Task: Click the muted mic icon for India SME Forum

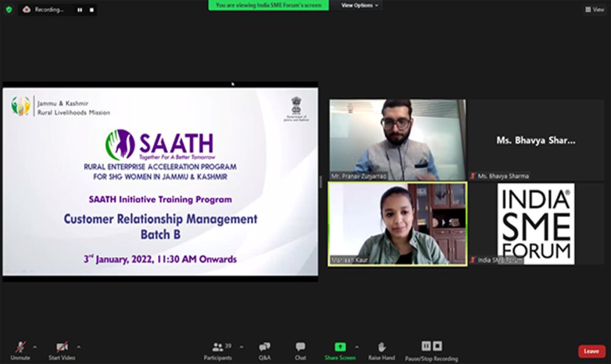Action: coord(473,260)
